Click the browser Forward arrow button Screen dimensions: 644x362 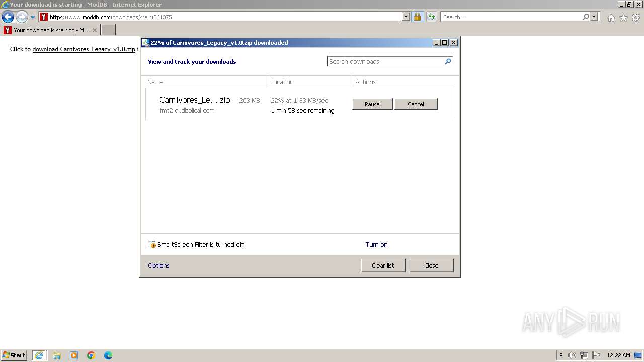tap(22, 17)
